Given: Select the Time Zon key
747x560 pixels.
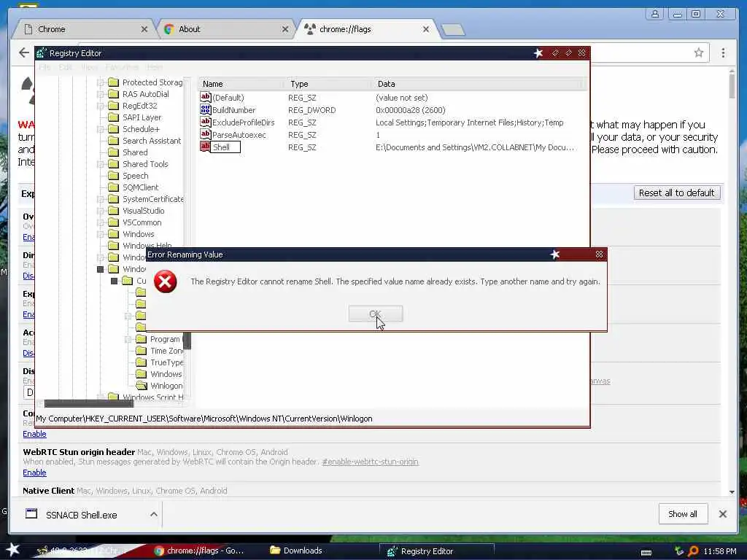Looking at the screenshot, I should [x=167, y=351].
